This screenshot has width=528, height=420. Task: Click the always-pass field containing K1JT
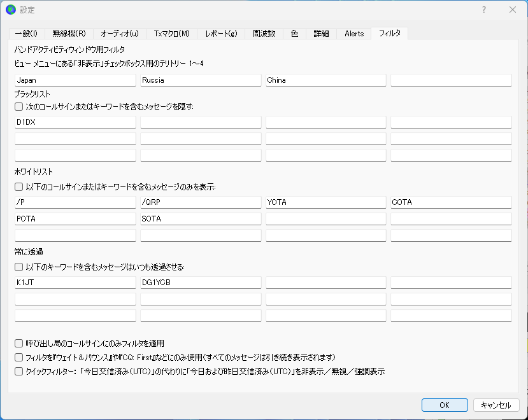coord(75,283)
